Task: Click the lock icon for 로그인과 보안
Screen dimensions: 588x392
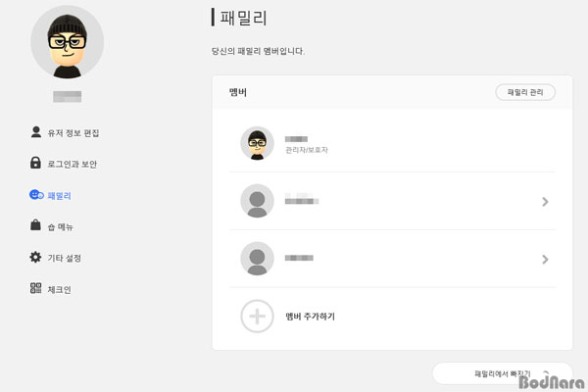Action: click(x=36, y=163)
